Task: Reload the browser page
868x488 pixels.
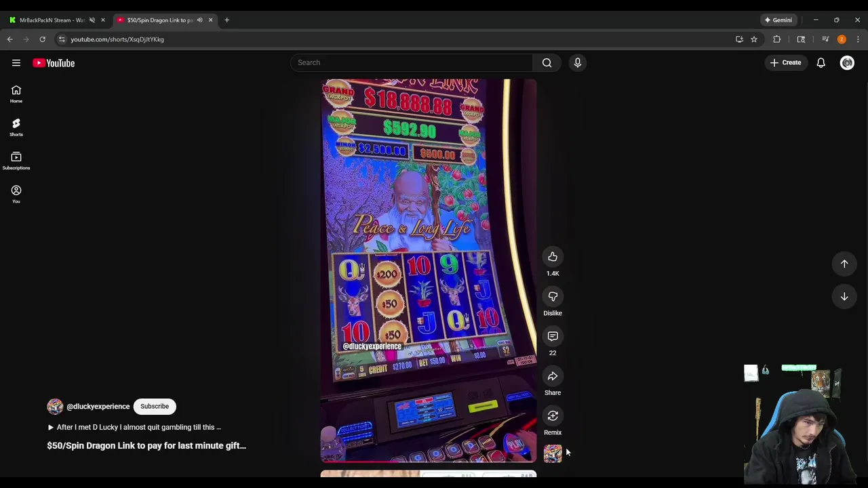Action: click(x=42, y=39)
